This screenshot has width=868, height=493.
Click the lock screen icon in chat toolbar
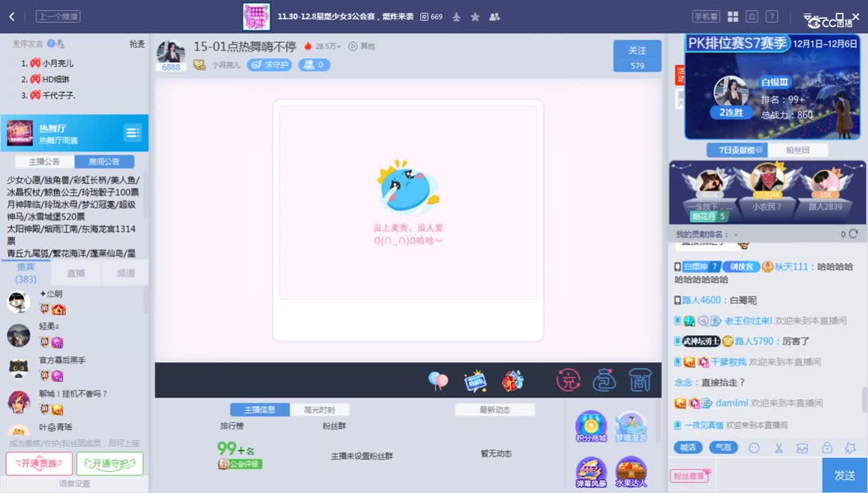coord(827,448)
